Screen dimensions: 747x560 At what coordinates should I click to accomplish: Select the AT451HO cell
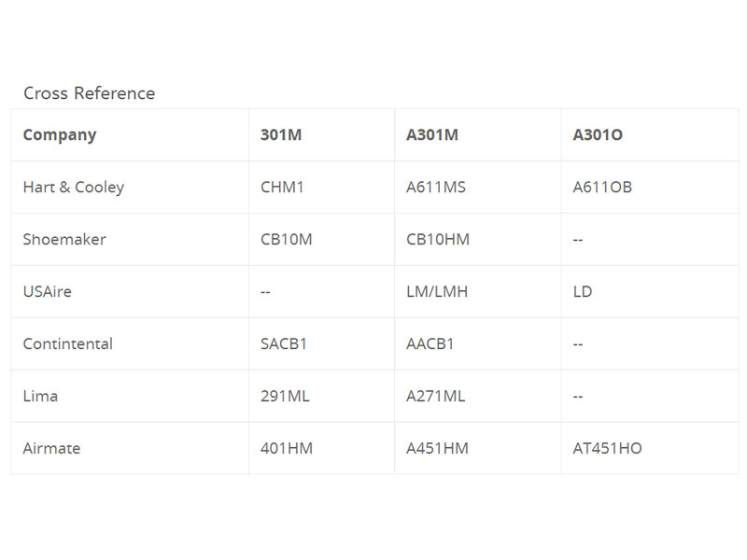[608, 448]
